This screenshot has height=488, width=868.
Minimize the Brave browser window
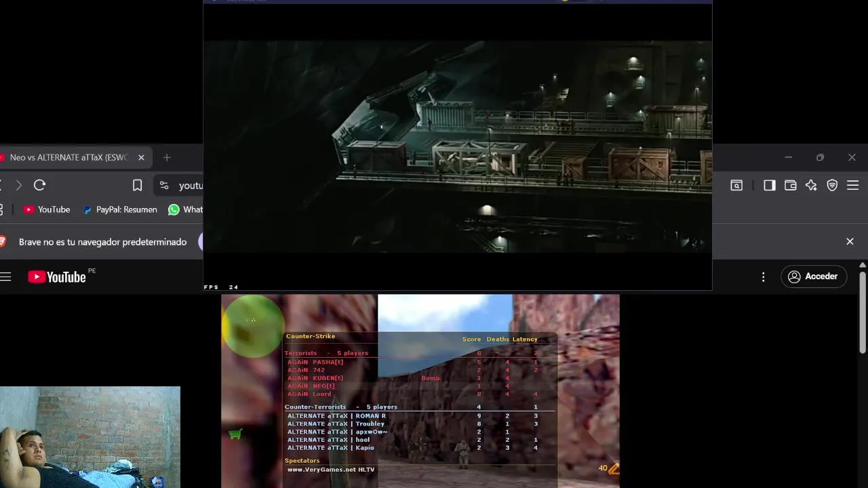point(788,157)
